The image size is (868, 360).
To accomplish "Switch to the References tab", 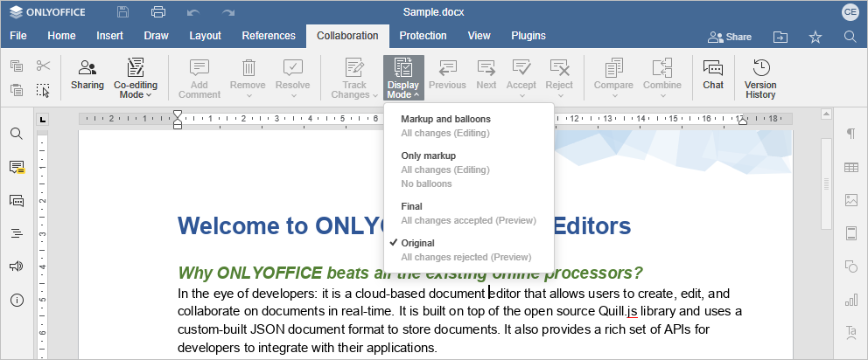I will [269, 36].
